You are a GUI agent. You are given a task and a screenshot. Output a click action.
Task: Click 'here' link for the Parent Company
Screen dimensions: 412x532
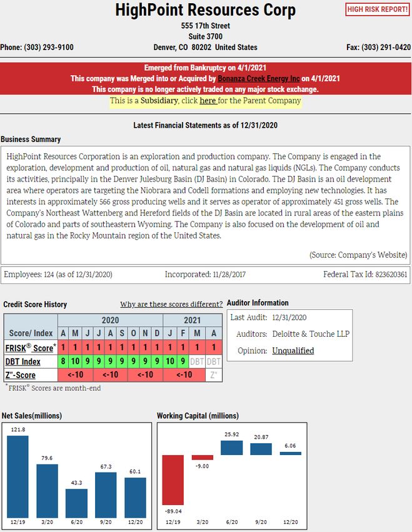pos(208,100)
